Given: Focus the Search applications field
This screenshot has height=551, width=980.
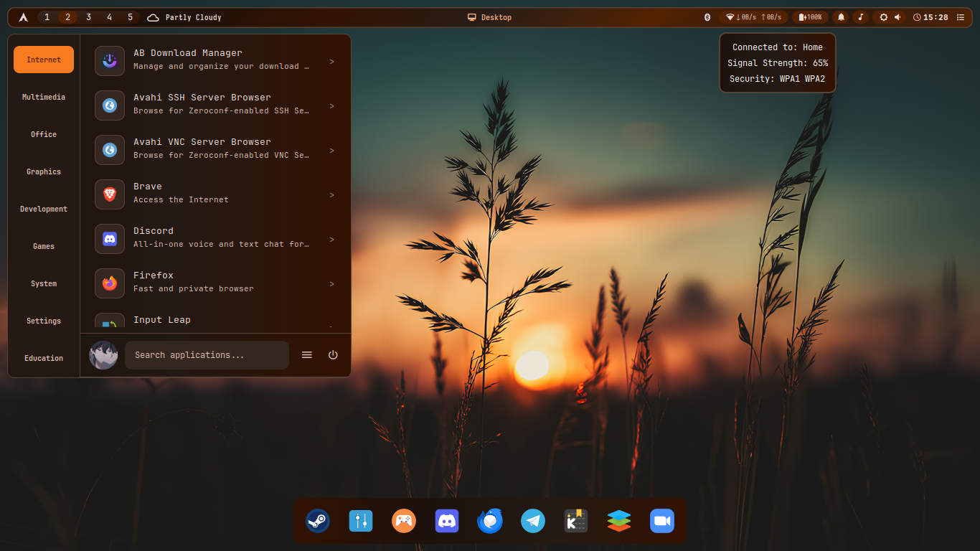Looking at the screenshot, I should coord(207,355).
